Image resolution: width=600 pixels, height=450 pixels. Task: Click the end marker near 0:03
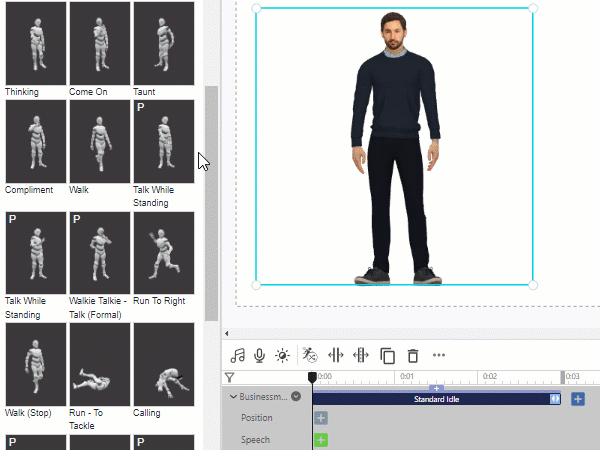(x=562, y=377)
